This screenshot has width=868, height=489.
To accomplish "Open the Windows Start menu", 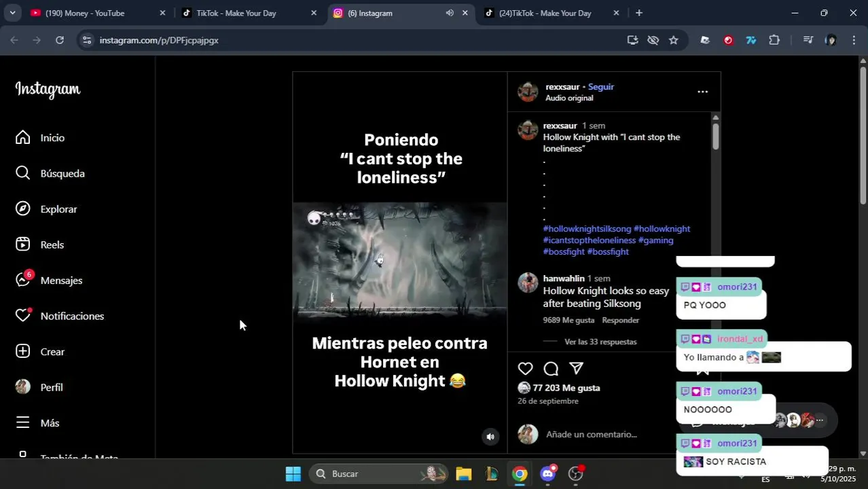I will 293,474.
